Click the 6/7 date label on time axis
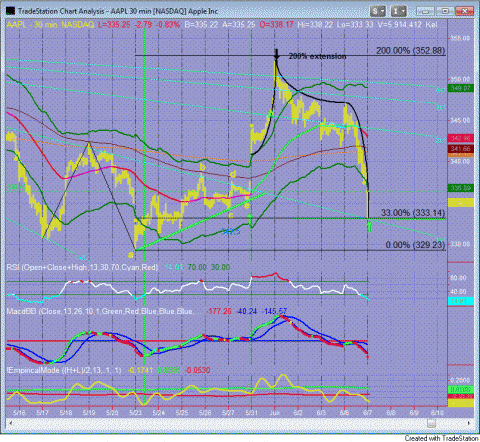 367,413
